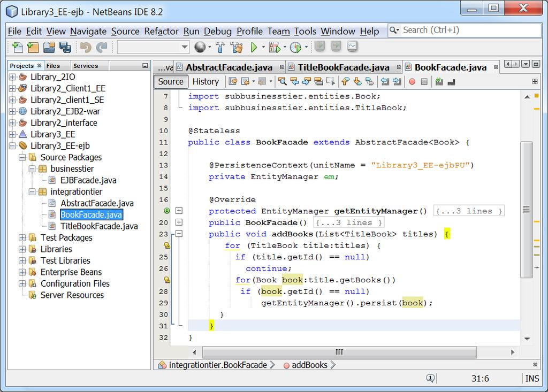Click the hint lightbulb beside the outer for loop
Viewport: 548px width, 392px height.
click(x=167, y=245)
